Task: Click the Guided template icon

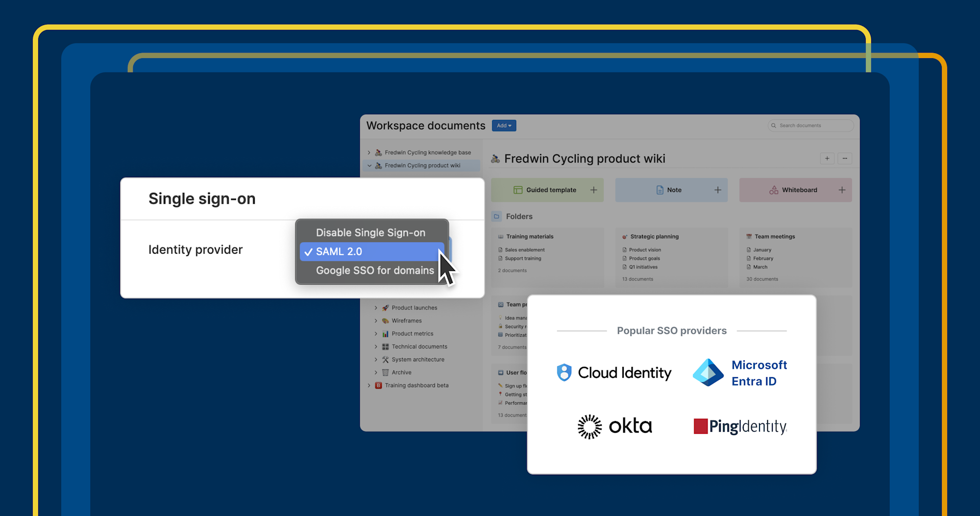Action: [x=518, y=189]
